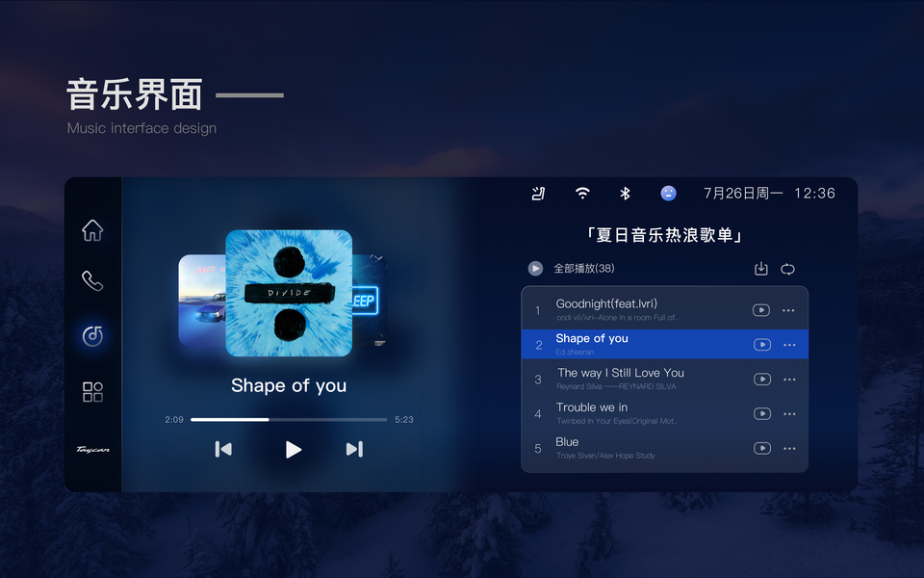Open the Home screen icon
Image resolution: width=924 pixels, height=578 pixels.
pyautogui.click(x=92, y=230)
